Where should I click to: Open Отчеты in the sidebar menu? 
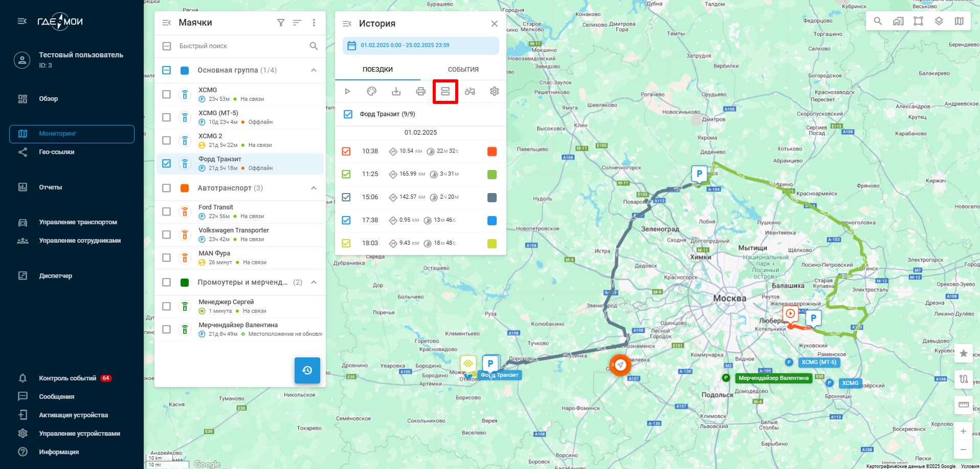coord(51,187)
